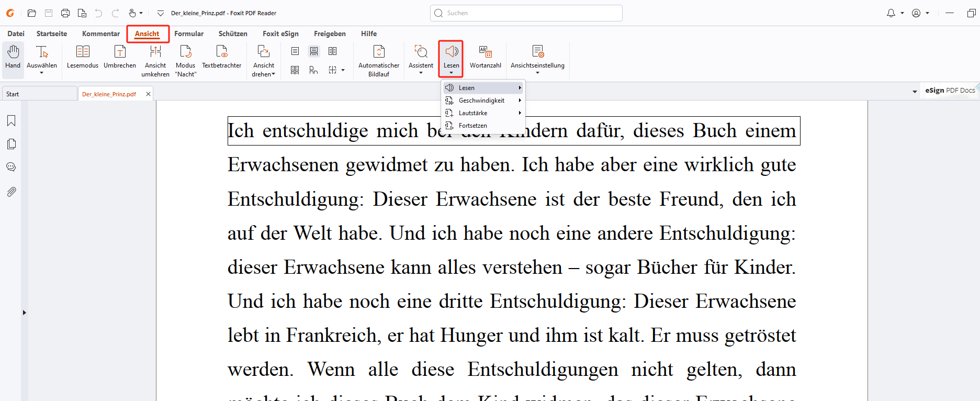Click the split view icon
This screenshot has width=980, height=401.
tap(333, 70)
